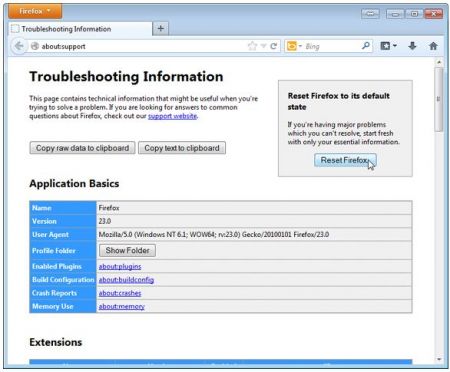Click the scroll up arrow

click(439, 62)
